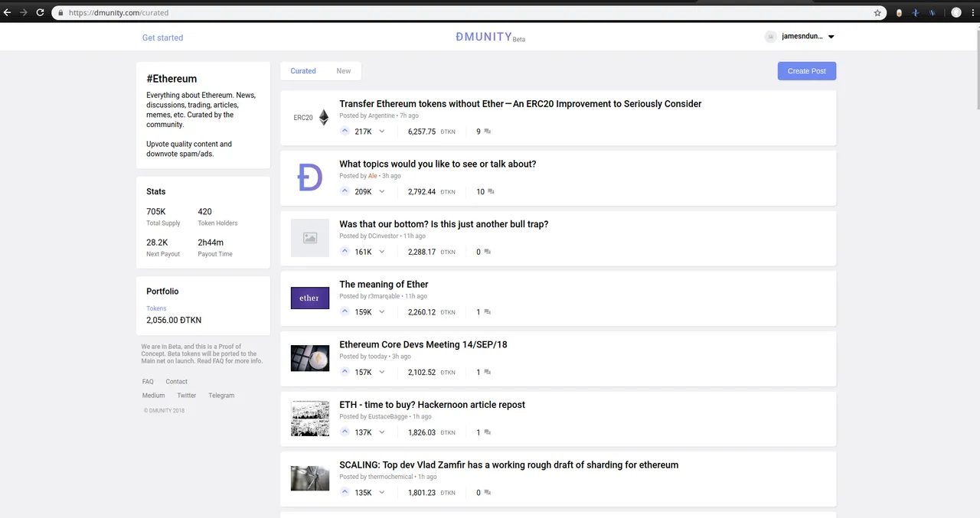Open the Medium footer link

[x=153, y=396]
